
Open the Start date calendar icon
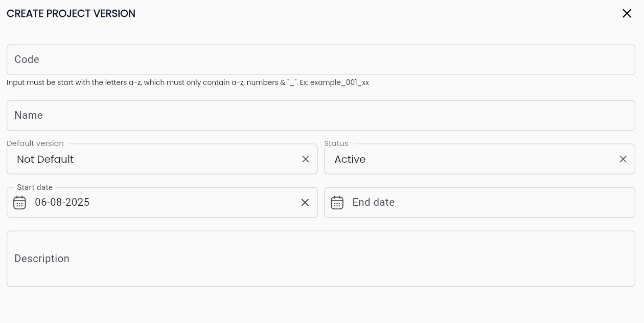point(19,203)
